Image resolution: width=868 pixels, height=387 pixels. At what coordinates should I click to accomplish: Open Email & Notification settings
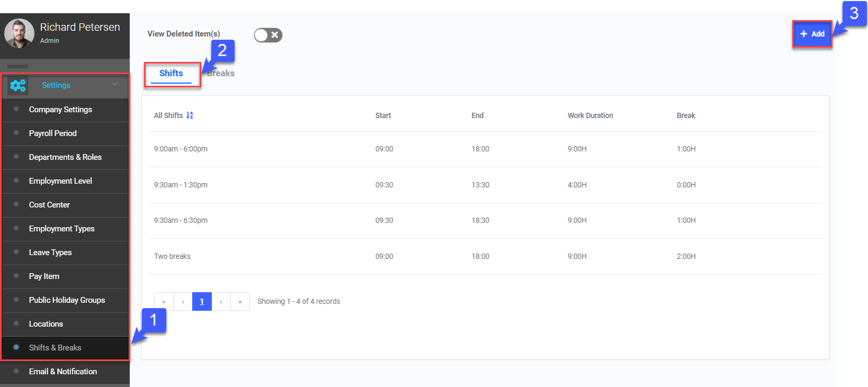pyautogui.click(x=63, y=372)
